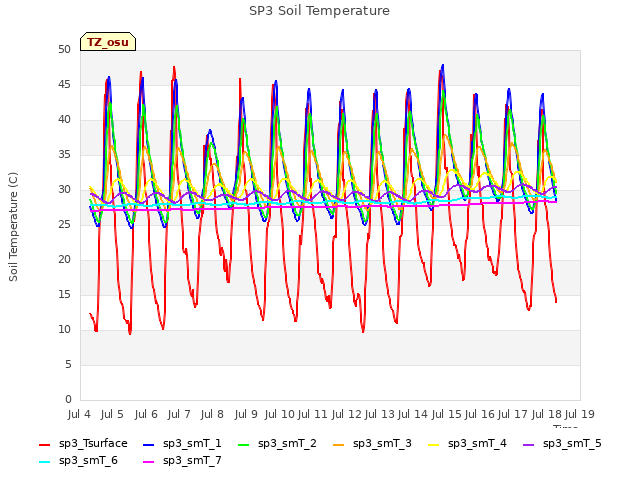Click the 45 y-axis tick label

coord(64,84)
